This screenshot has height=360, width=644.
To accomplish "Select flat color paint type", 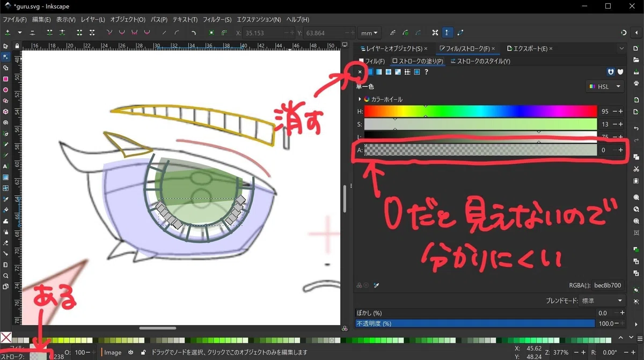I will pyautogui.click(x=370, y=72).
